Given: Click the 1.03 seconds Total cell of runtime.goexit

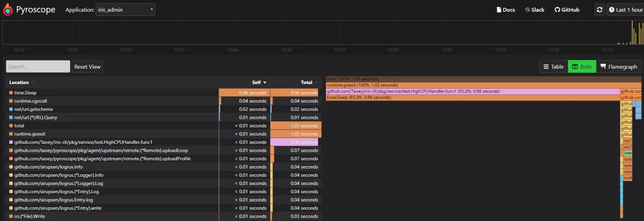Looking at the screenshot, I should click(295, 134).
